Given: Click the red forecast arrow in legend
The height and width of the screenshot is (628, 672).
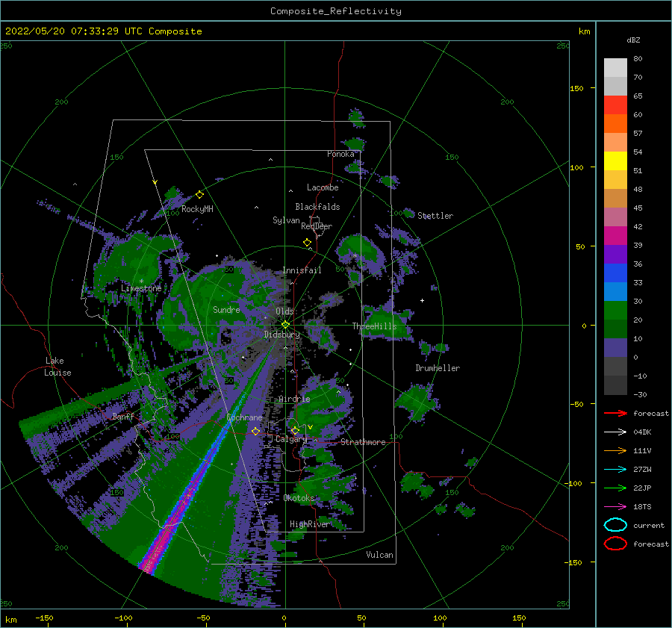Looking at the screenshot, I should (615, 413).
